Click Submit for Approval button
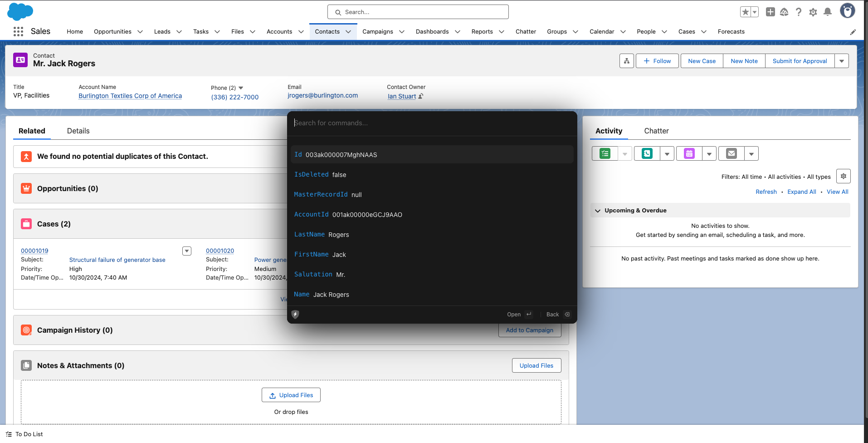 point(800,61)
